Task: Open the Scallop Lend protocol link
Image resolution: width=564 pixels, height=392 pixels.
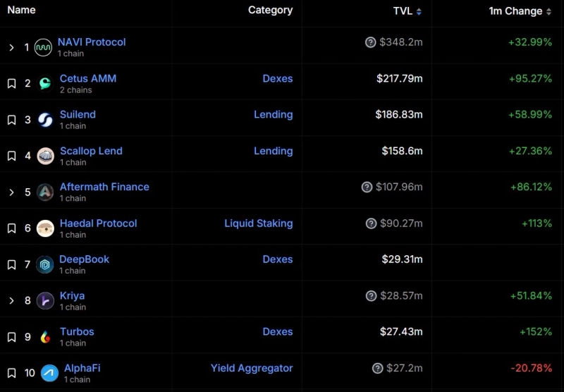Action: pos(91,151)
